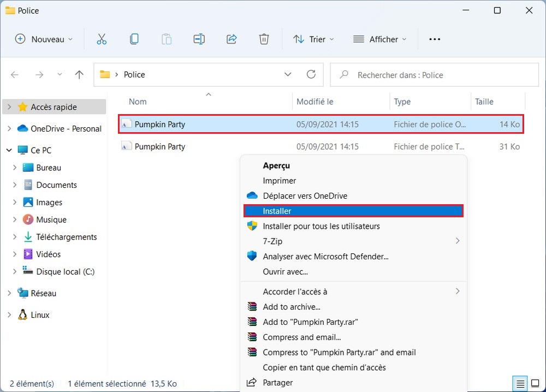
Task: Go up one folder level arrow
Action: (79, 75)
